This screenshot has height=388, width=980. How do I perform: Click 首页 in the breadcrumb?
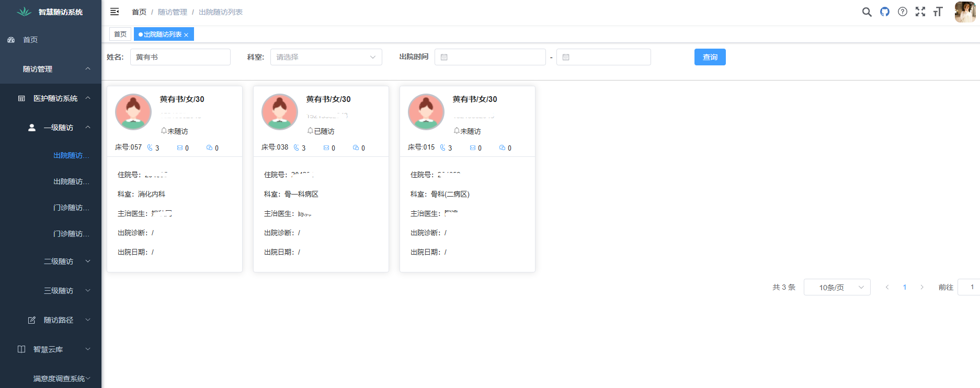pyautogui.click(x=139, y=12)
